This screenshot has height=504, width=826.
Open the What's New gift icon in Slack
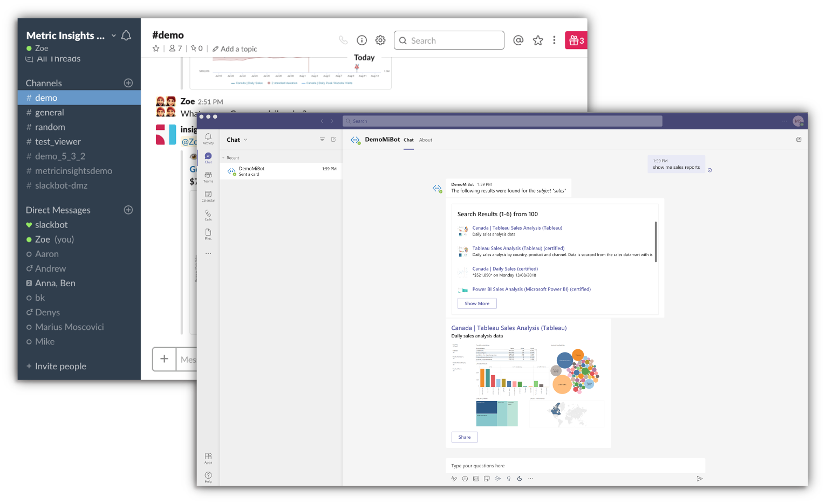point(576,40)
